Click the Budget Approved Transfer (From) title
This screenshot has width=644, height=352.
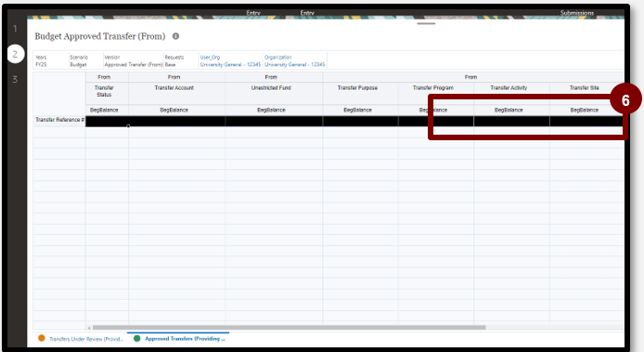point(100,36)
